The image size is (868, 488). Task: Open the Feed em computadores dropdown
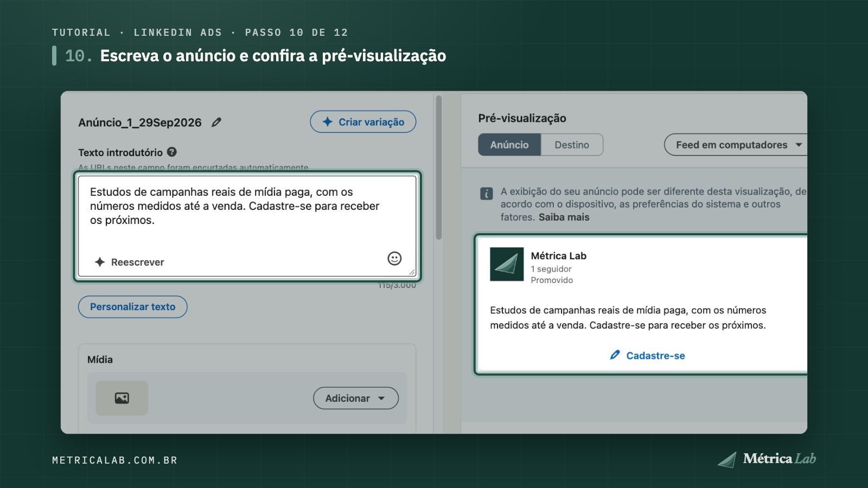point(736,145)
